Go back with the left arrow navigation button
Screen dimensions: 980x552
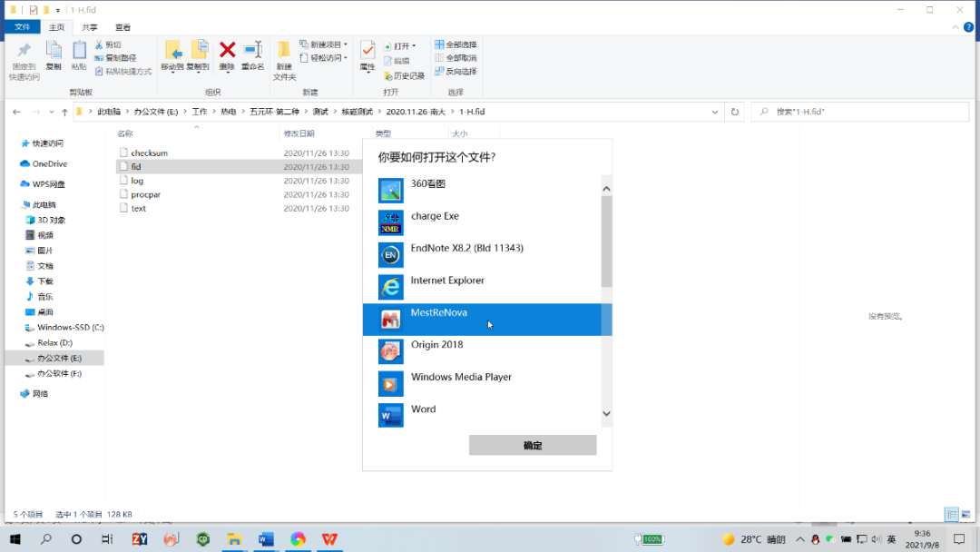(x=17, y=112)
